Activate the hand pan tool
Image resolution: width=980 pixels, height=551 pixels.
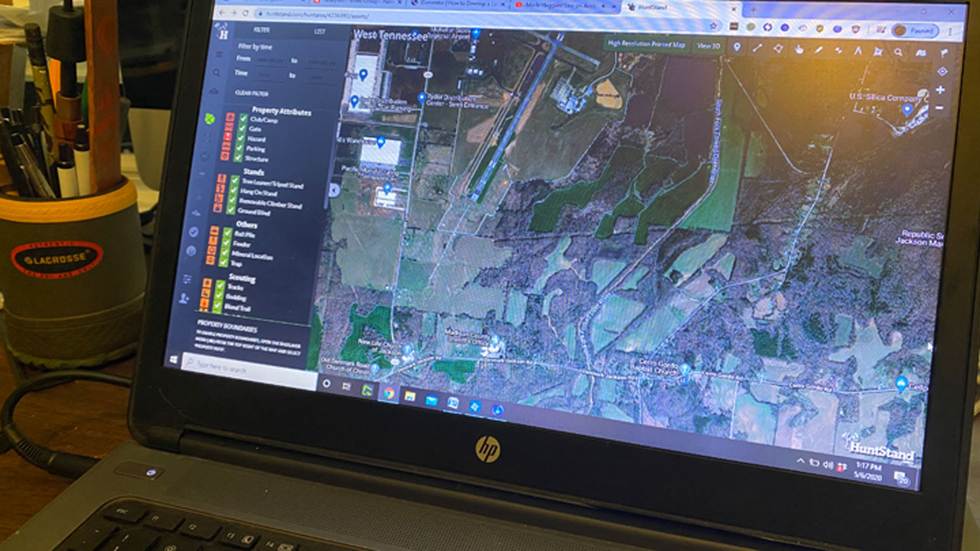coord(799,48)
